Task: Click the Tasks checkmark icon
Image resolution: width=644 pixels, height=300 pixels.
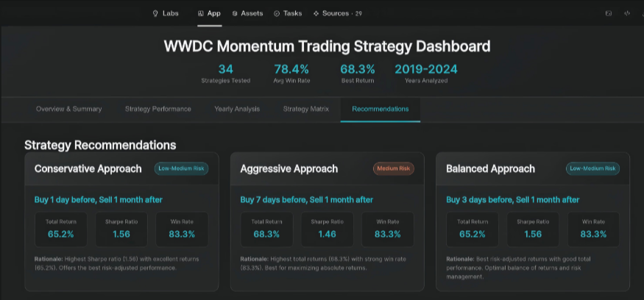Action: pos(276,13)
